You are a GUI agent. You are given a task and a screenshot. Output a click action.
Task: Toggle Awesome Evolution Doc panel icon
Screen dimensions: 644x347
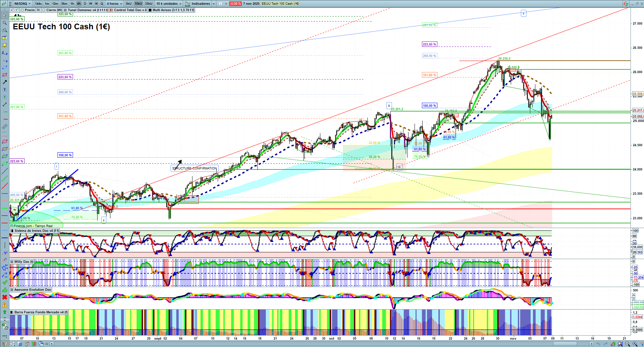tap(12, 290)
